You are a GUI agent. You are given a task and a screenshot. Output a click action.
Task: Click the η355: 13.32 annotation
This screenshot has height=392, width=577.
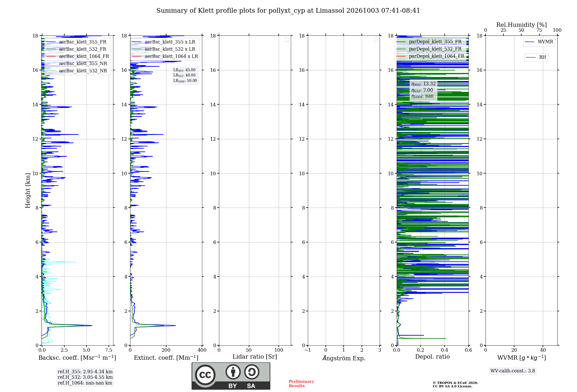click(424, 84)
